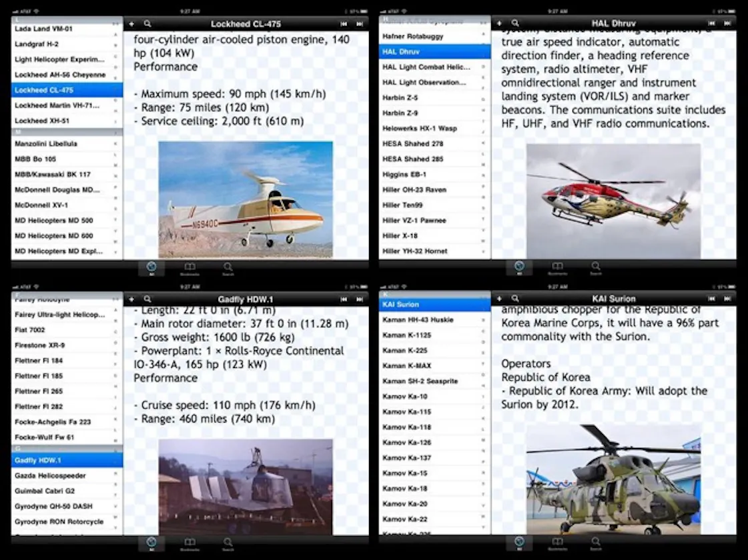Open MD Helicopters MD 500 entry
The width and height of the screenshot is (748, 560).
(67, 220)
